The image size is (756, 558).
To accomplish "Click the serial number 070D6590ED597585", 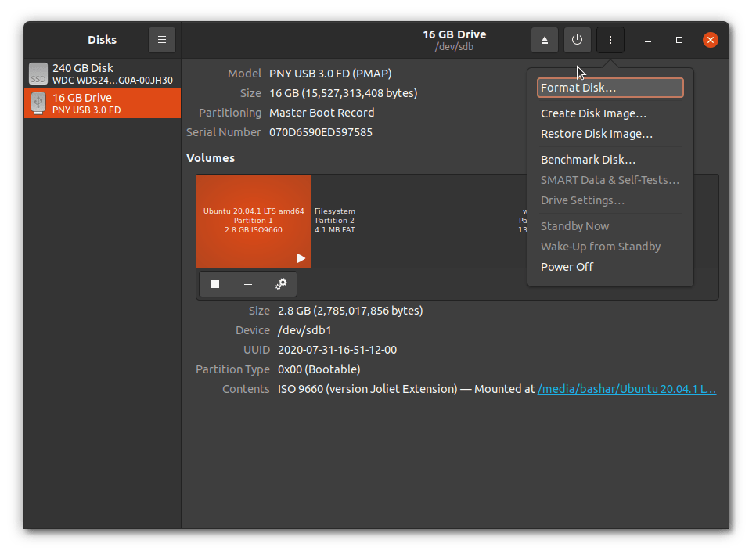I will point(321,132).
